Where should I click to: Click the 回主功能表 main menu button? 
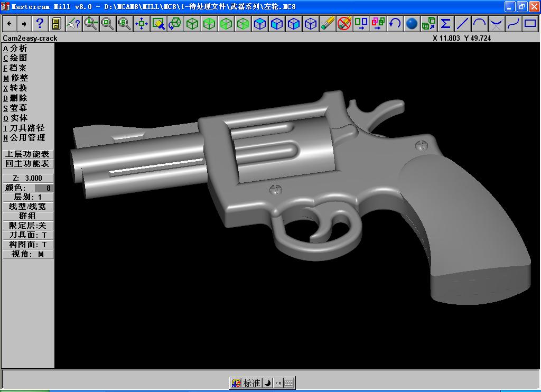pos(28,164)
